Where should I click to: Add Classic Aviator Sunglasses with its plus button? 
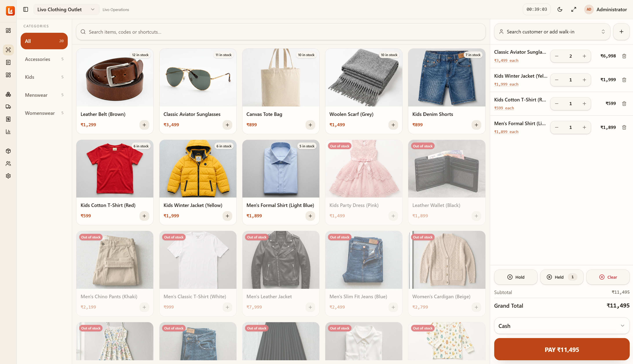click(227, 125)
